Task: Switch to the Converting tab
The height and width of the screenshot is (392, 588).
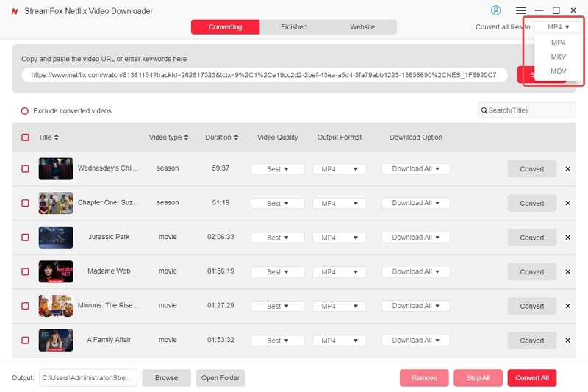Action: pos(225,27)
